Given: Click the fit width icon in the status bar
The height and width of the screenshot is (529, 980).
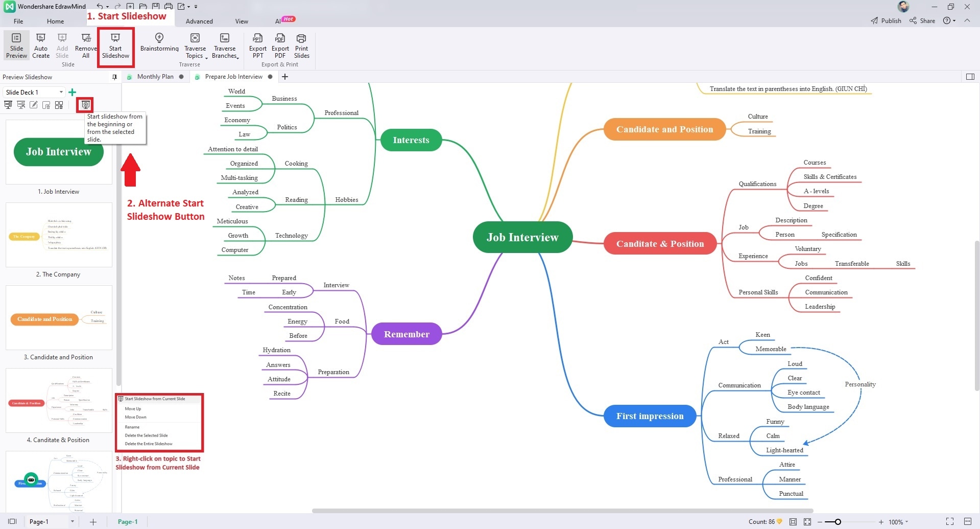Looking at the screenshot, I should [967, 521].
